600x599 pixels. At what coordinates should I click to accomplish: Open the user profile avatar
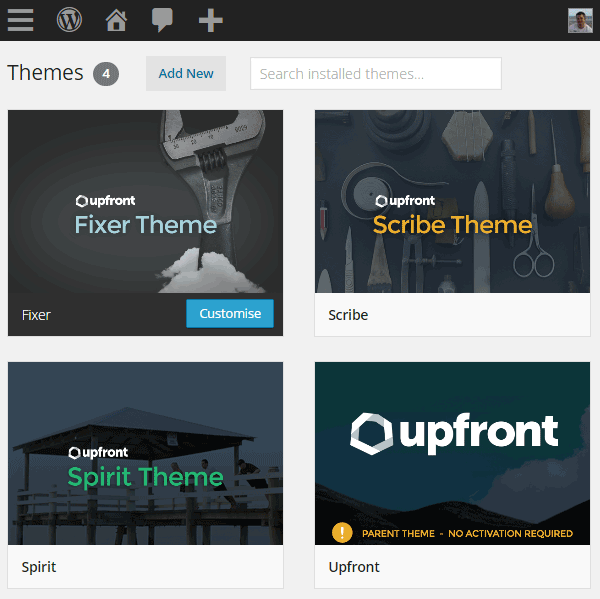(580, 21)
